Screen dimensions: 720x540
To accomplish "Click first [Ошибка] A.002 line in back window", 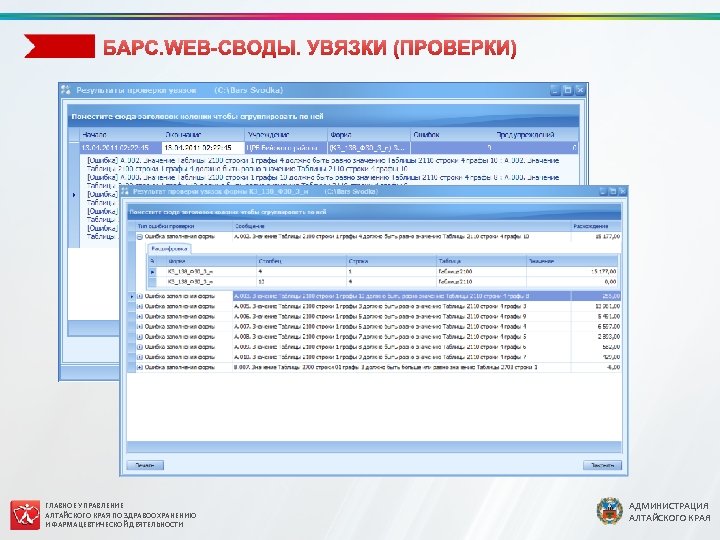I will [x=323, y=164].
